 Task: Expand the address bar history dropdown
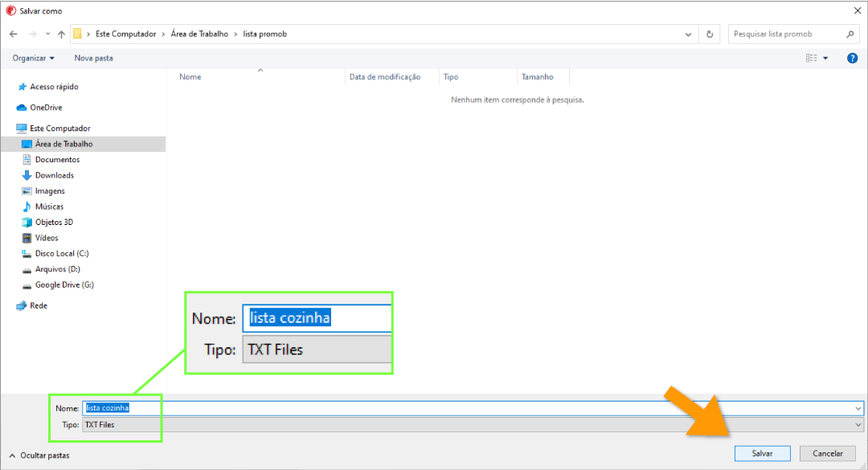point(688,35)
